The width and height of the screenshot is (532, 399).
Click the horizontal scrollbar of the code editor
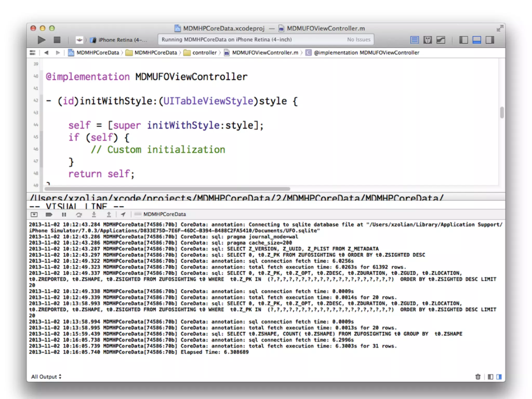click(x=167, y=189)
